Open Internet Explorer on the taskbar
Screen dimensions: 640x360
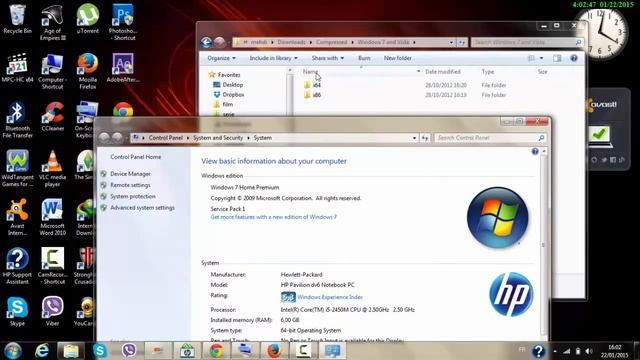(x=42, y=351)
